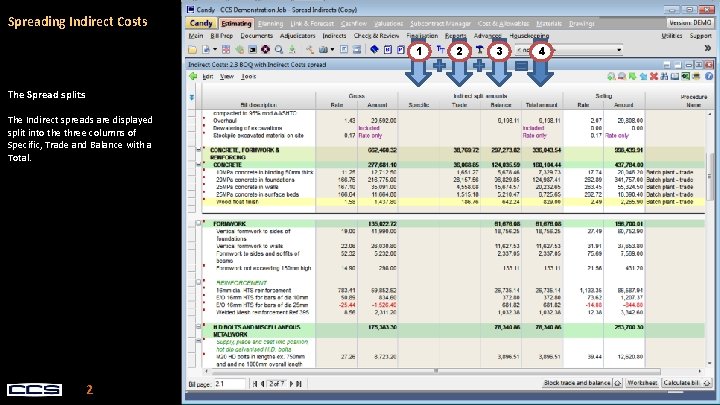Collapse the CONCRETE, FORMWORK & REINFORCING section
The height and width of the screenshot is (405, 720).
(198, 150)
